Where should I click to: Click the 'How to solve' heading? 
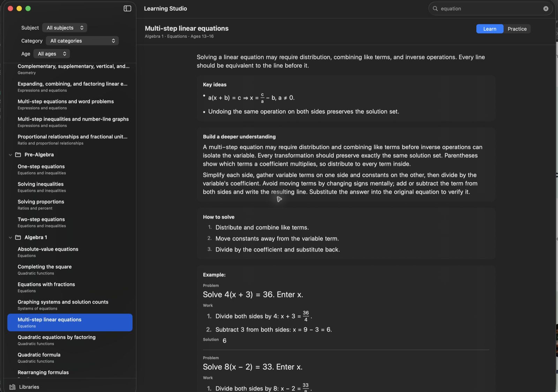pos(219,217)
